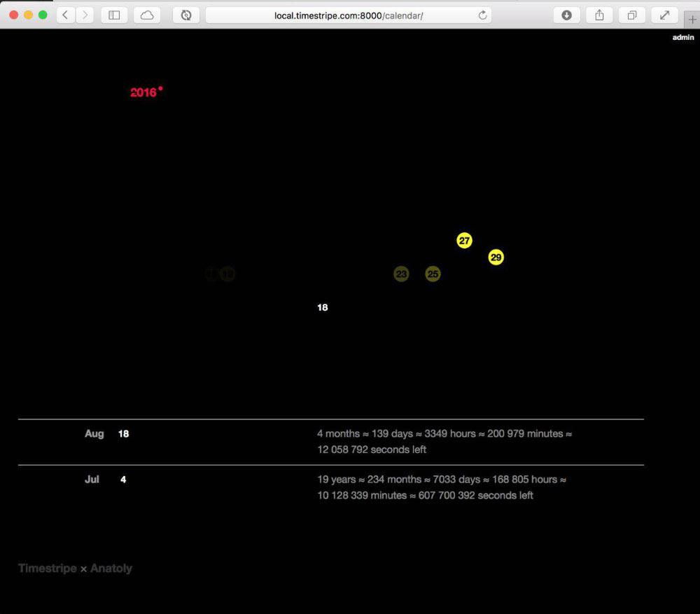700x614 pixels.
Task: Open the Share menu
Action: coord(599,15)
